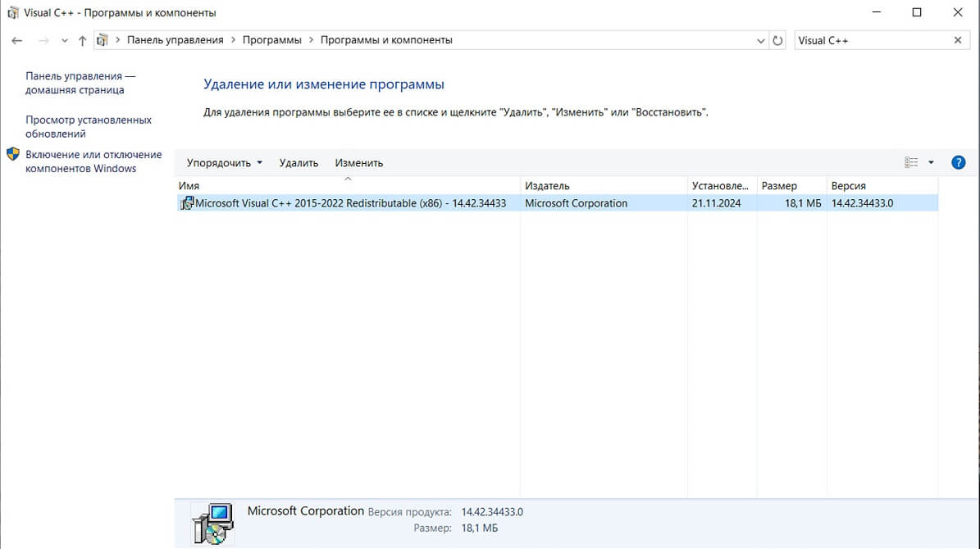Sort the list by Имя column
This screenshot has height=549, width=980.
coord(348,186)
